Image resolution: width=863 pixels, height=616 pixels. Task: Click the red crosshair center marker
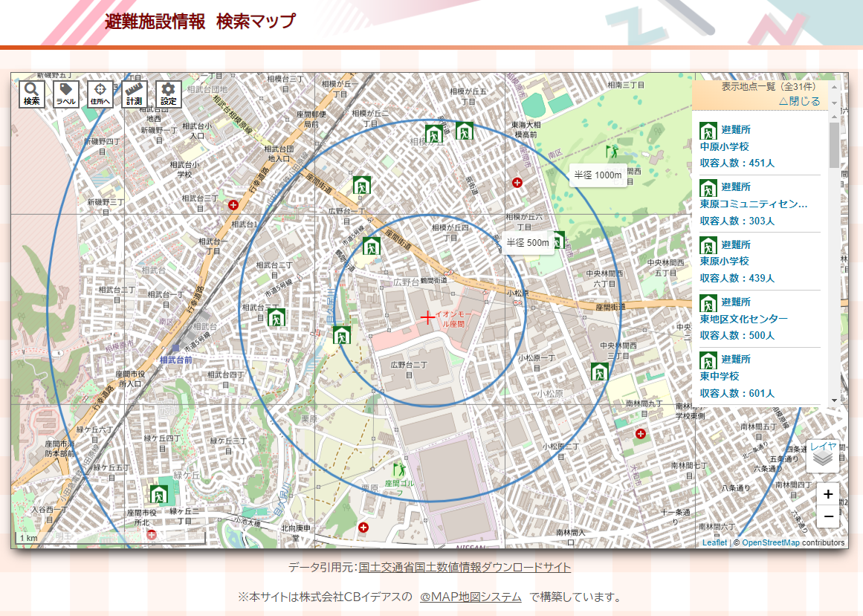coord(427,318)
